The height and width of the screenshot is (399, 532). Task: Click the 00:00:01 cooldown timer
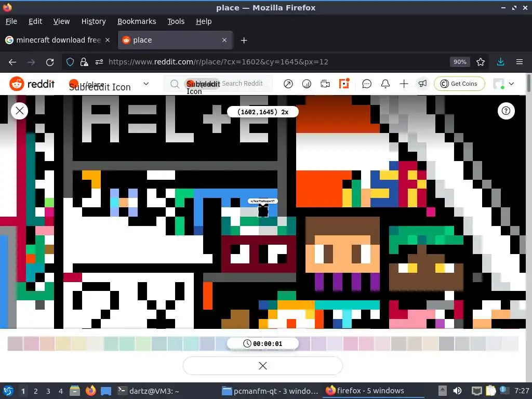(262, 344)
